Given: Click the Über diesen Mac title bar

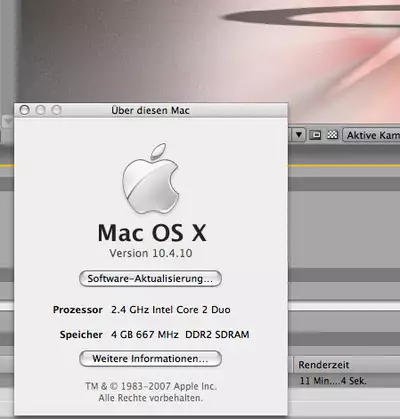Looking at the screenshot, I should [151, 110].
